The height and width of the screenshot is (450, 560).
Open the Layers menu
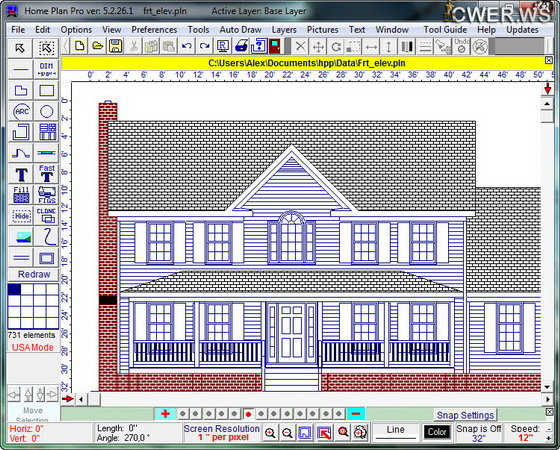(284, 30)
